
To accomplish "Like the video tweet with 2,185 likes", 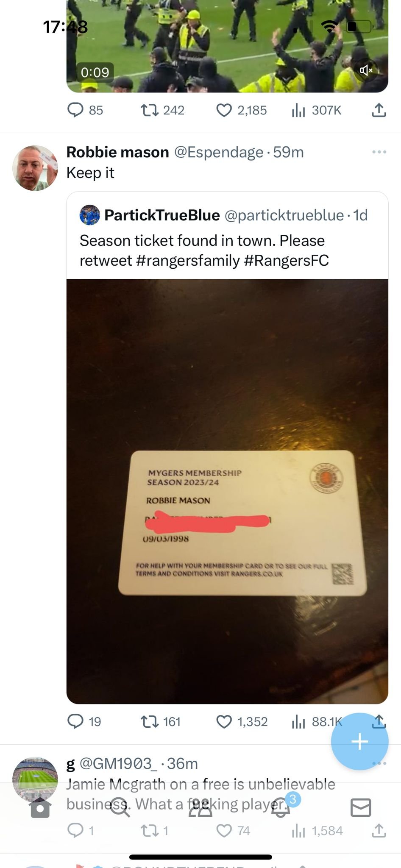I will (x=241, y=110).
